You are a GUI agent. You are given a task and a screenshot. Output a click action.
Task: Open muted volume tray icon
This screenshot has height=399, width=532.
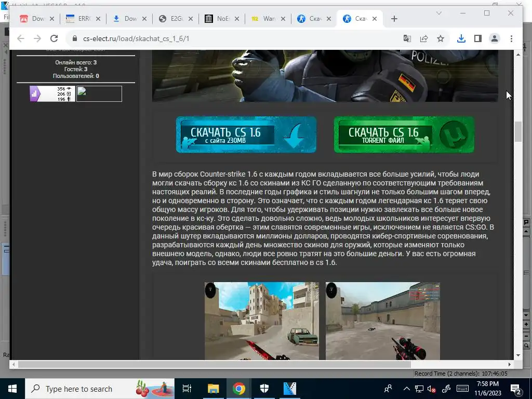(x=432, y=389)
